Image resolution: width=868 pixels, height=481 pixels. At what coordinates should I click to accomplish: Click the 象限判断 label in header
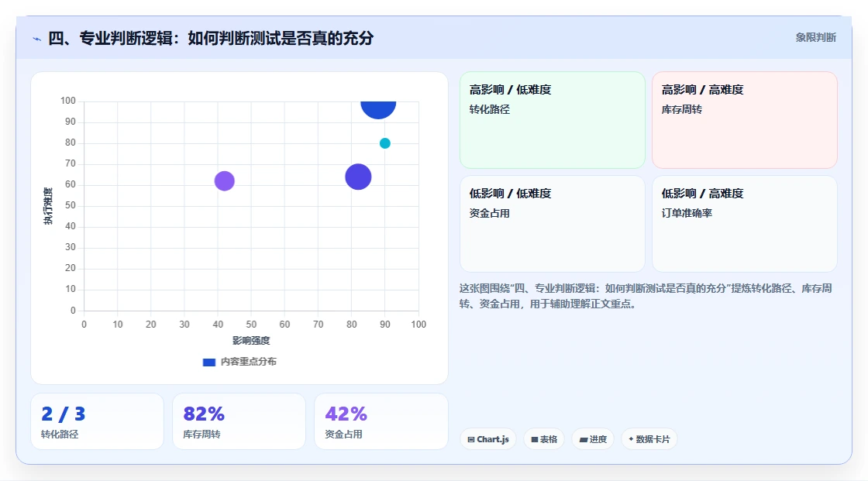pos(815,38)
